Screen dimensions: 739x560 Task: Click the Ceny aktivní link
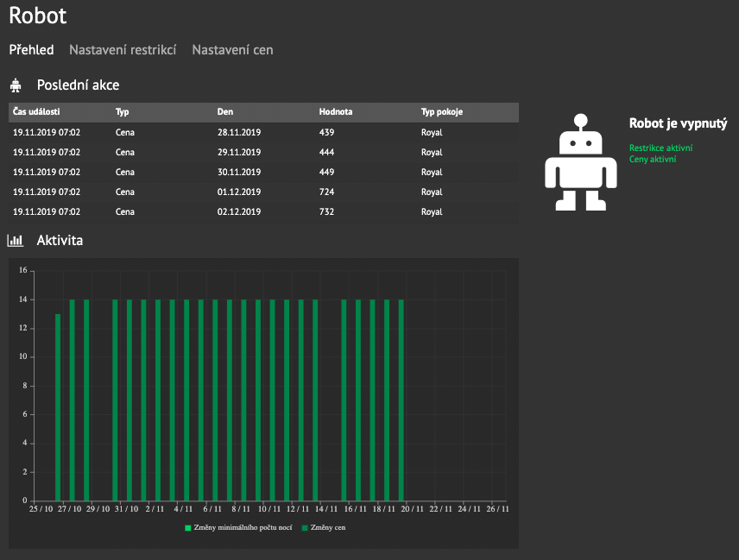(653, 159)
